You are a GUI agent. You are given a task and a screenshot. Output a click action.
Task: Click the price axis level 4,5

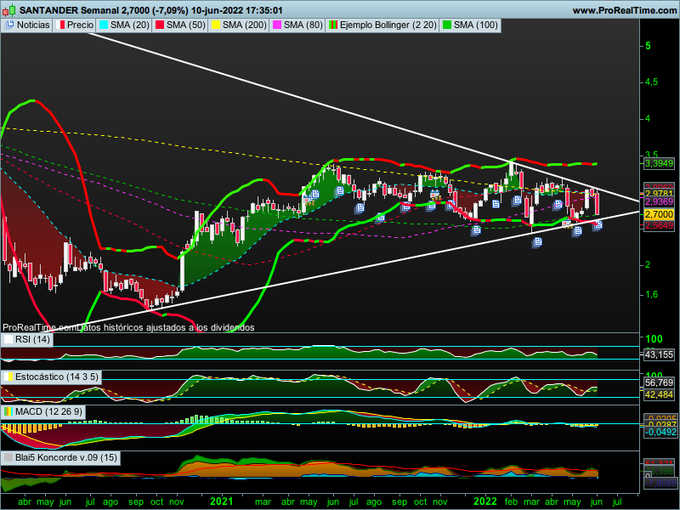[x=651, y=82]
